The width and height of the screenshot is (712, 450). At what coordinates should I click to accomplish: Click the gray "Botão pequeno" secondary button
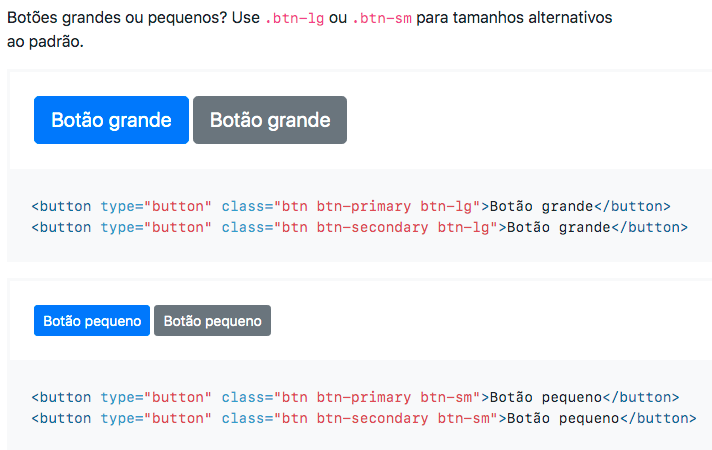pyautogui.click(x=213, y=321)
